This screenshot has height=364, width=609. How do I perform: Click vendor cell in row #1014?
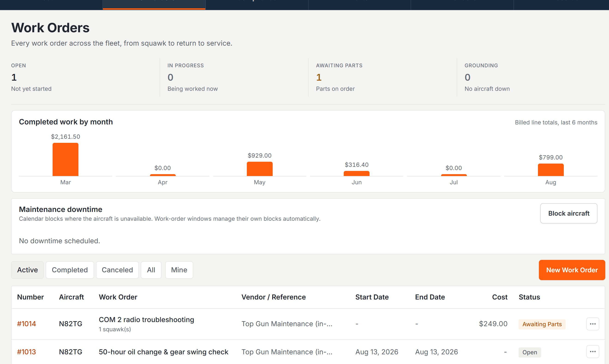(287, 324)
